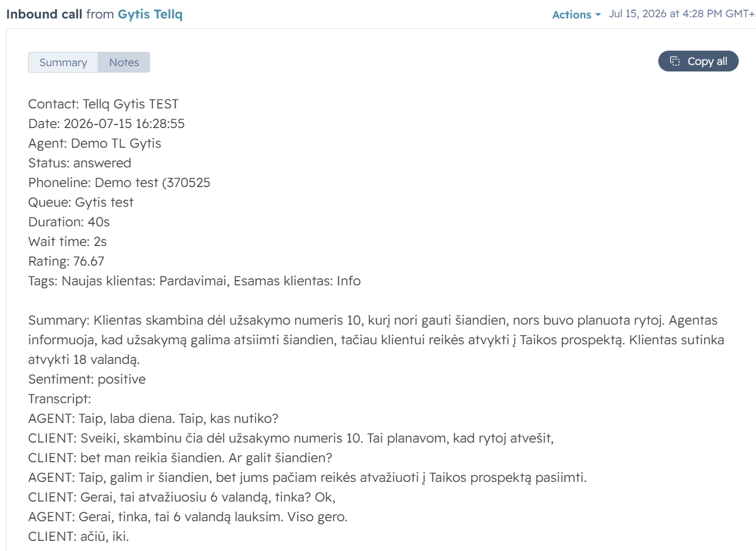The width and height of the screenshot is (756, 551).
Task: Click the Jul 15, 2026 call timestamp
Action: 682,14
